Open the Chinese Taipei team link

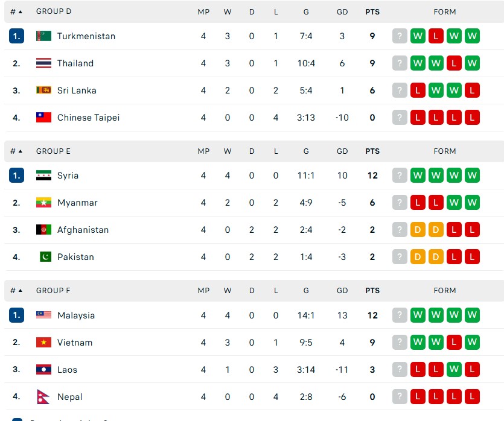tap(88, 118)
